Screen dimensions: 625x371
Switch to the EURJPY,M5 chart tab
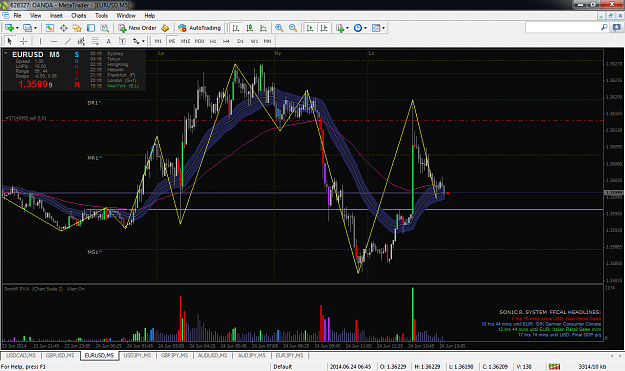coord(289,355)
